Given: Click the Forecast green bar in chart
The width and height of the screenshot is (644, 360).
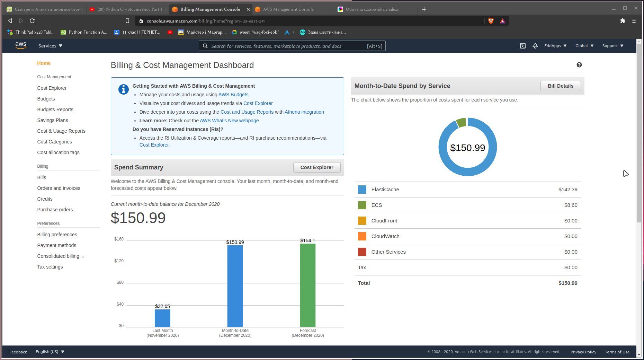Looking at the screenshot, I should 308,285.
